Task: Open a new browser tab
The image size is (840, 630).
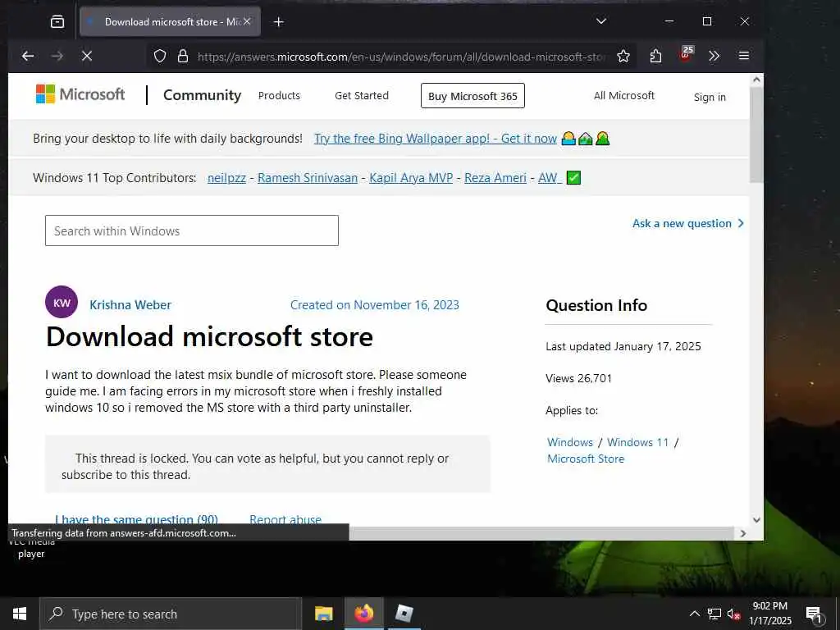Action: click(279, 22)
